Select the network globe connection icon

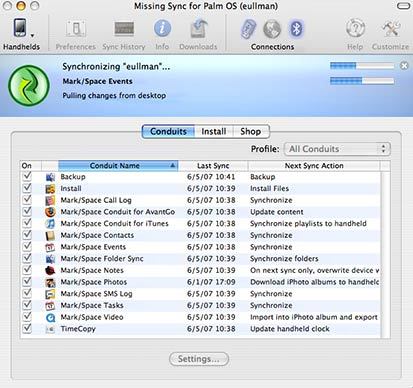[272, 29]
